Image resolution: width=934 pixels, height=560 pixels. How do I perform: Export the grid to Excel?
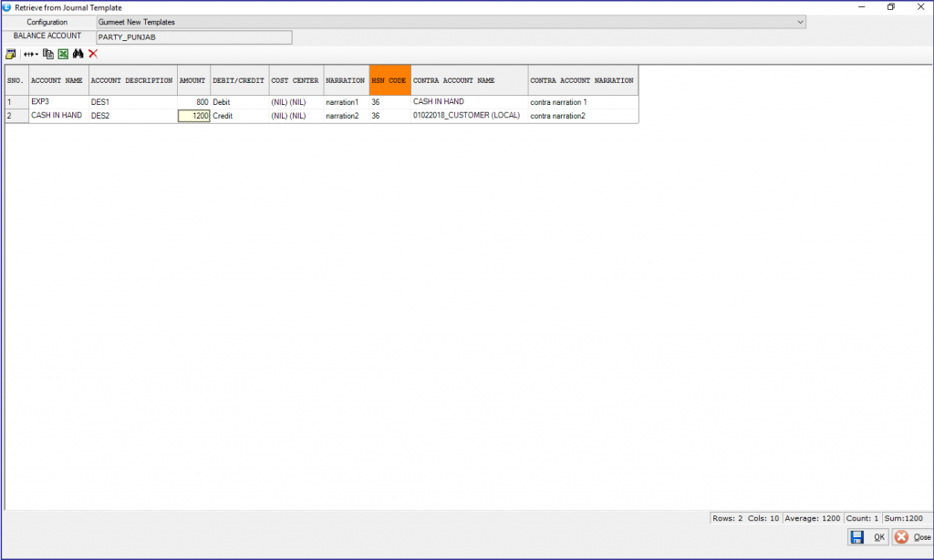pos(62,54)
